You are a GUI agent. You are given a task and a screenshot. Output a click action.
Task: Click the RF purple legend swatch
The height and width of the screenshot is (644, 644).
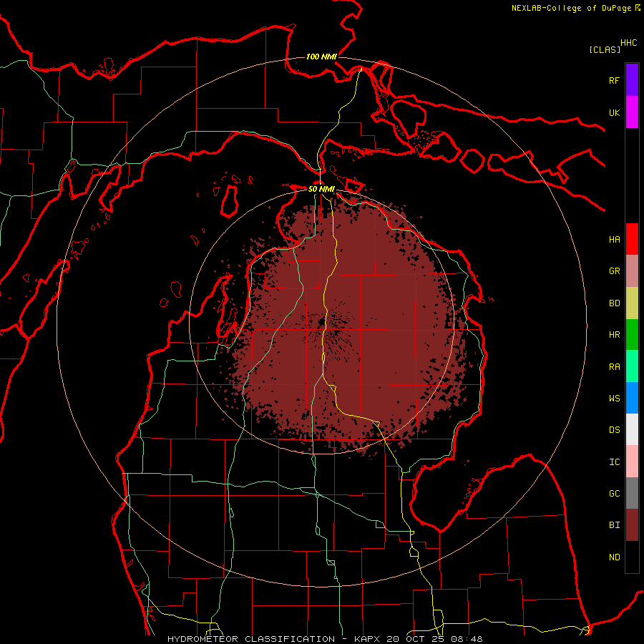(x=632, y=80)
